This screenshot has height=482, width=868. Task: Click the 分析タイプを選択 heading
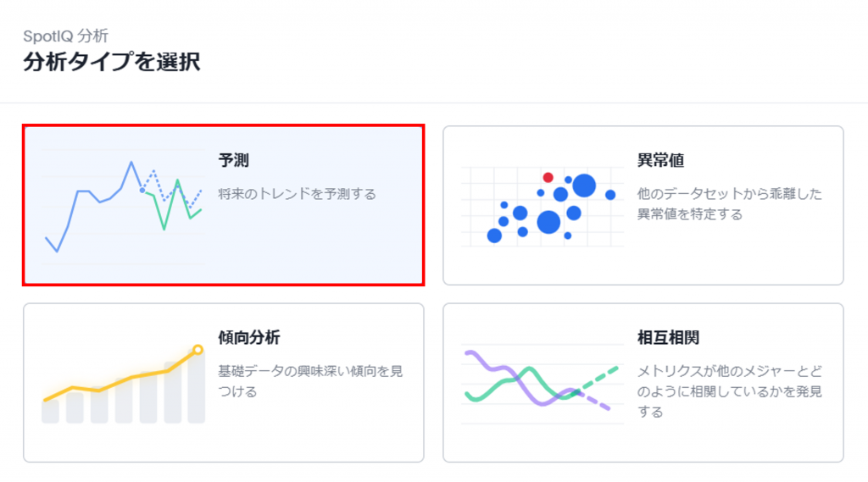pyautogui.click(x=112, y=62)
